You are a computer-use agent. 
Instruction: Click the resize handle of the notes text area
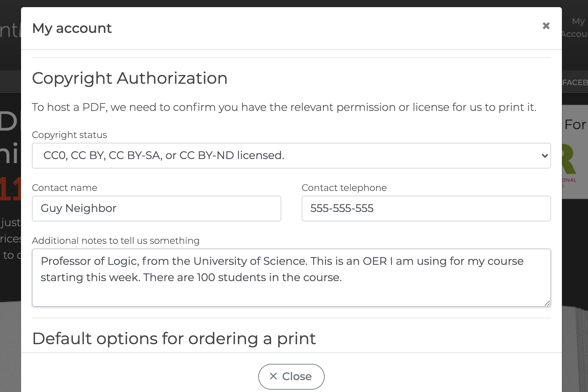[547, 303]
